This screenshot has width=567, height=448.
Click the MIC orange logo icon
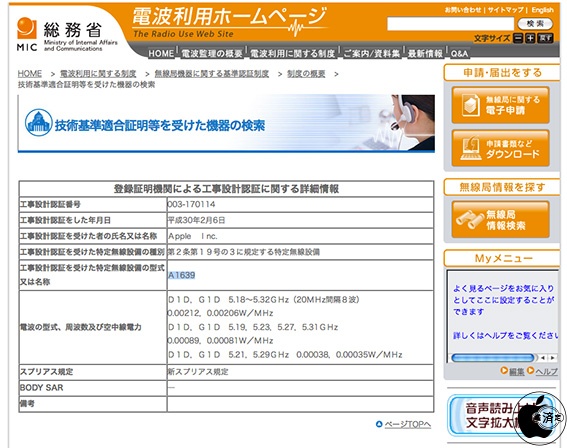pyautogui.click(x=26, y=29)
